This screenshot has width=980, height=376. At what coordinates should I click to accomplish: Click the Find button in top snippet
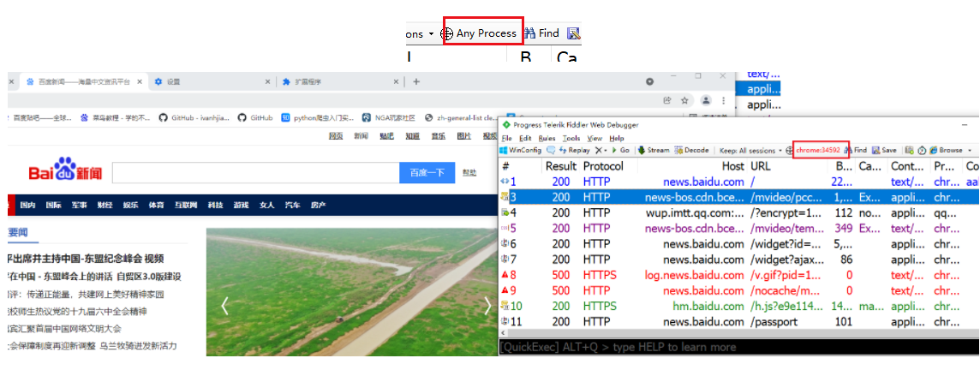[542, 33]
